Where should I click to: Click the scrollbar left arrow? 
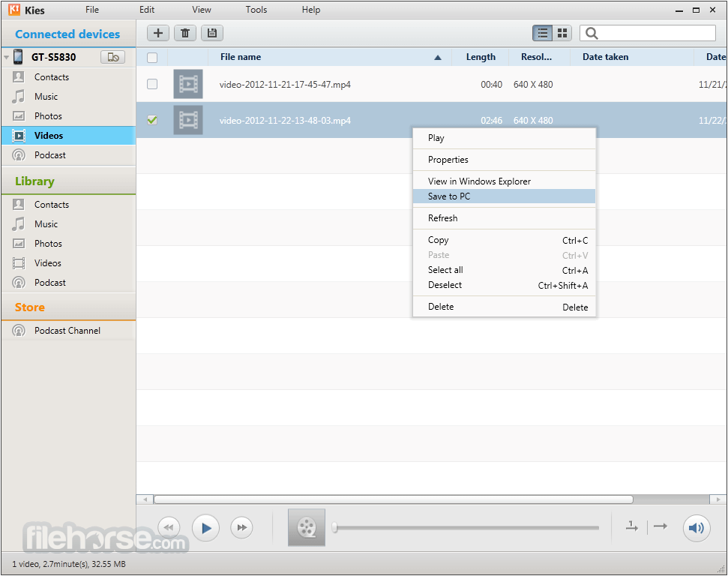coord(145,499)
